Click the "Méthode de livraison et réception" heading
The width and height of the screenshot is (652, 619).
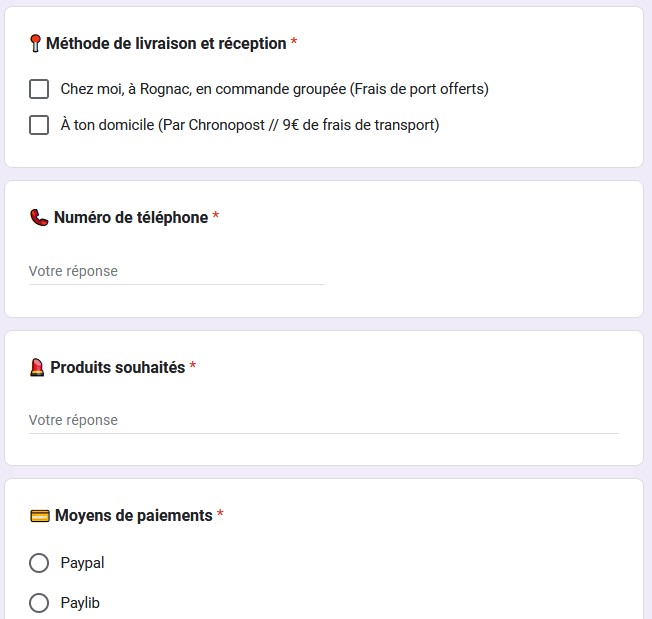[166, 43]
